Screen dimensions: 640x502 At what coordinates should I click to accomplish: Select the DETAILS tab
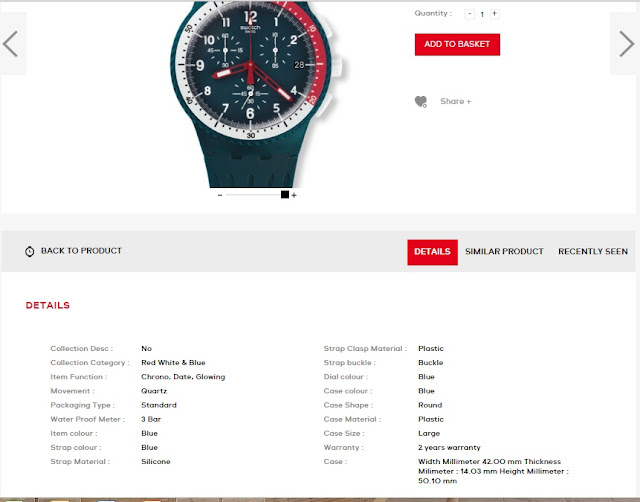click(x=432, y=252)
